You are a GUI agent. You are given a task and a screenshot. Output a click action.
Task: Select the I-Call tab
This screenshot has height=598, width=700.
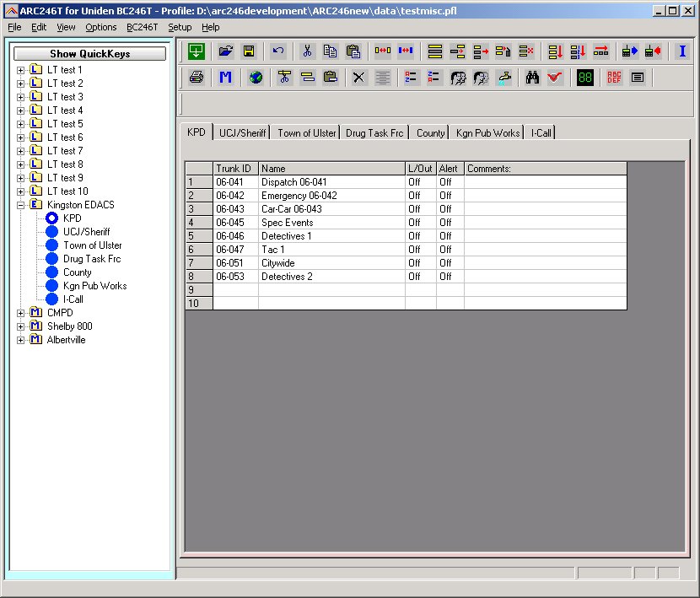[541, 132]
